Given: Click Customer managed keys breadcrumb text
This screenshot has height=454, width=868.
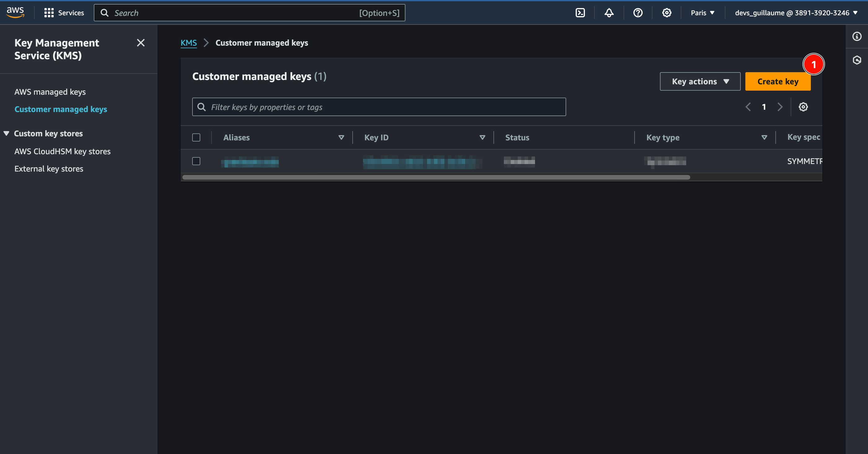Looking at the screenshot, I should tap(262, 43).
